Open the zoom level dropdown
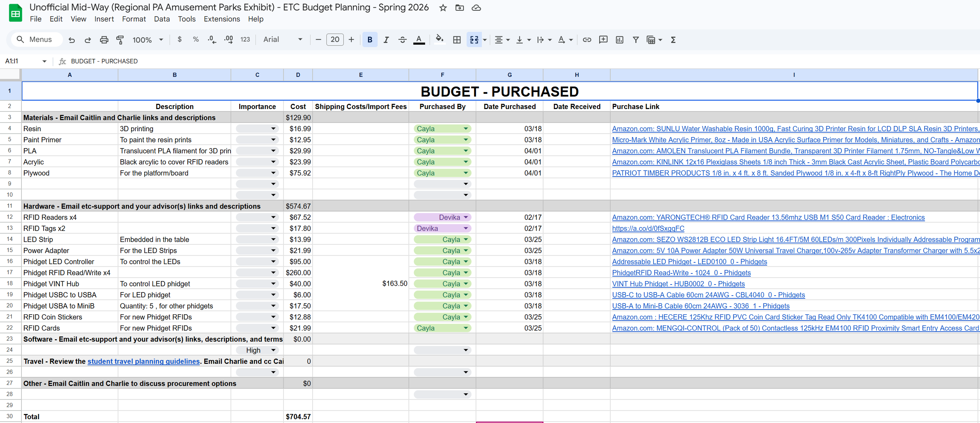The image size is (980, 423). (x=147, y=39)
